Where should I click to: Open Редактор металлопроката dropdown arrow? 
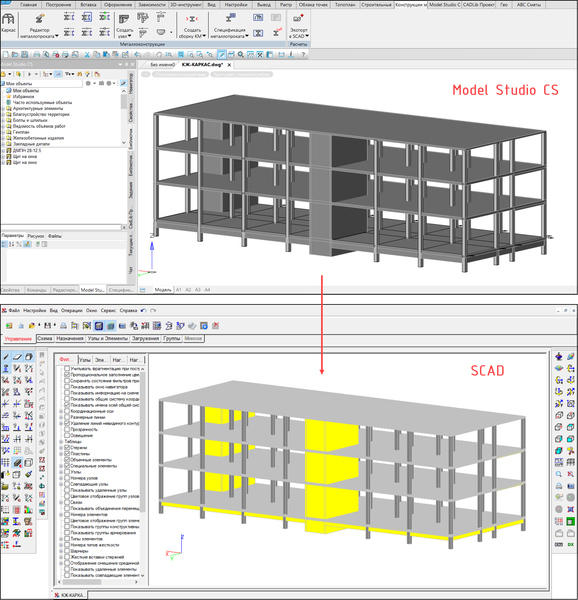click(x=57, y=36)
